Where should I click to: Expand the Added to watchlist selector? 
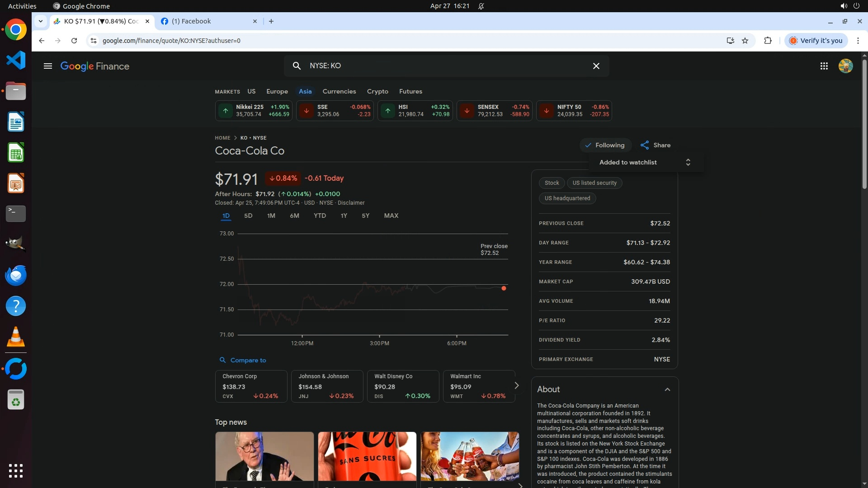[688, 162]
